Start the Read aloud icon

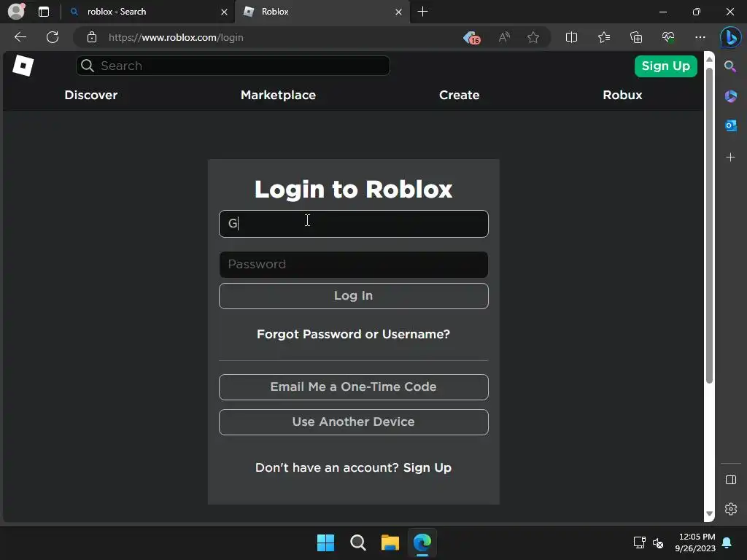504,37
